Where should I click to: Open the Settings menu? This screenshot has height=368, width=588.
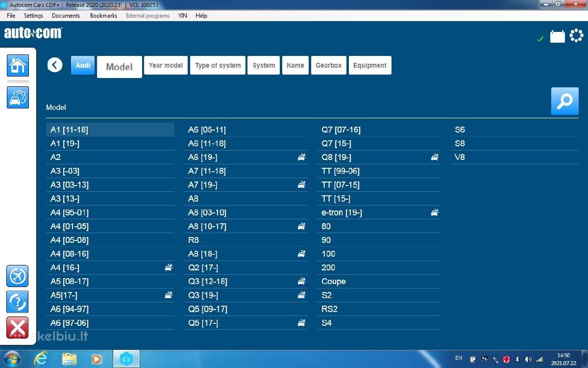[33, 16]
